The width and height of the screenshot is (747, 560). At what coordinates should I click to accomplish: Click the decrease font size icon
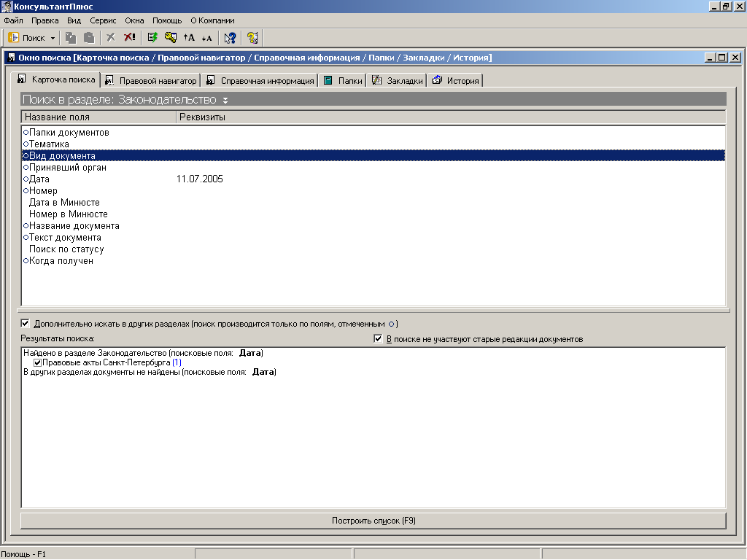pos(206,38)
